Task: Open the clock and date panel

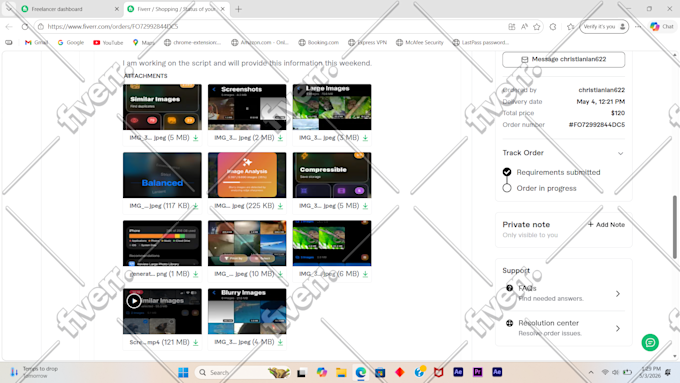Action: 650,372
